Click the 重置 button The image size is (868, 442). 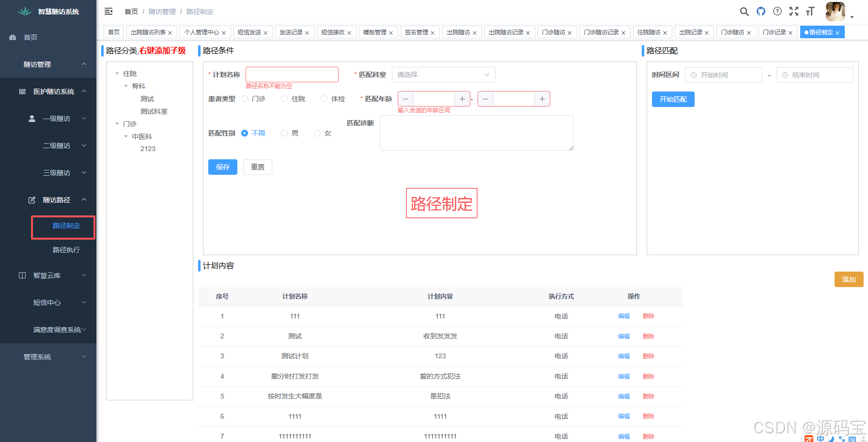(x=258, y=167)
